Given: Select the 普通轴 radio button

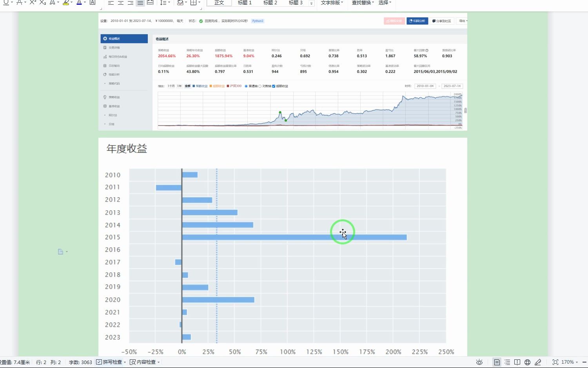Looking at the screenshot, I should pyautogui.click(x=246, y=86).
